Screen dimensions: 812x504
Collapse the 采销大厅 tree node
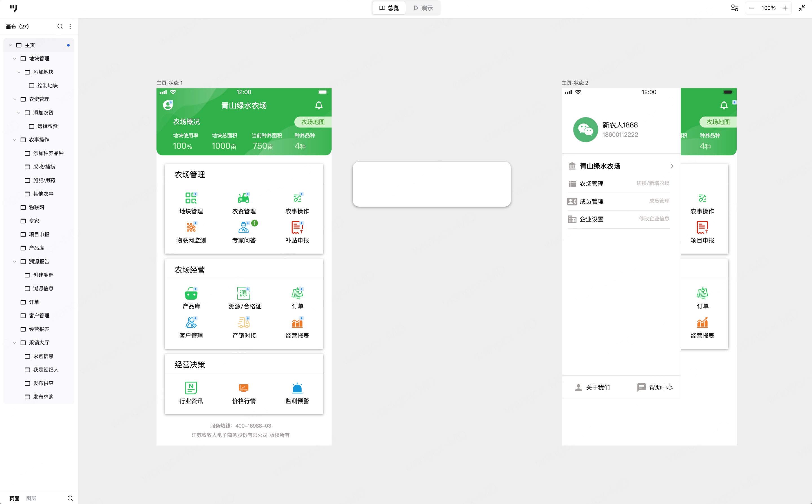[x=15, y=343]
